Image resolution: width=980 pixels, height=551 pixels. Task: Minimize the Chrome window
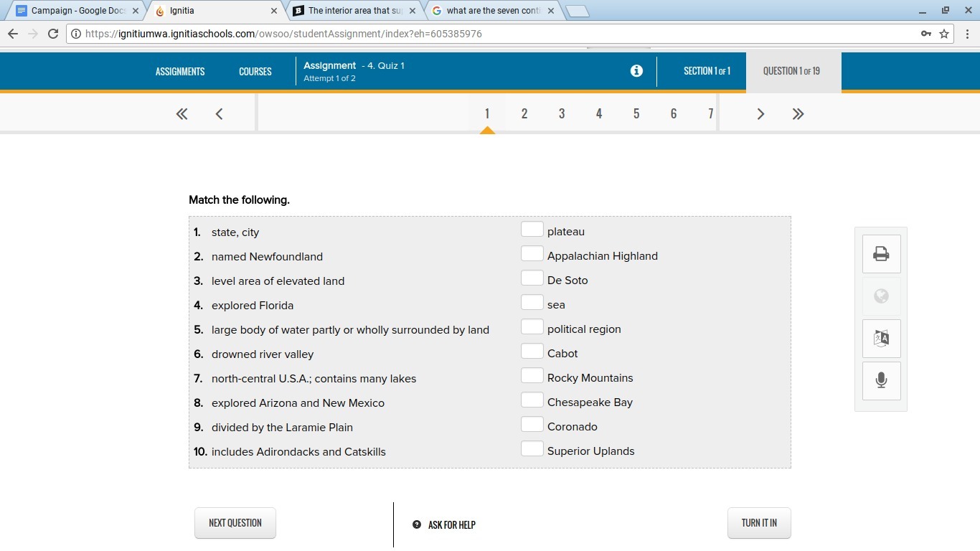[923, 11]
